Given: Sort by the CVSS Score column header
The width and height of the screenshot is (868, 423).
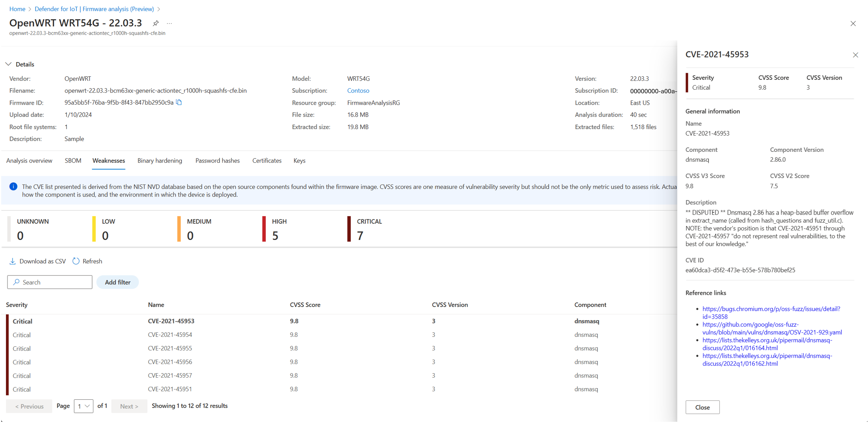Looking at the screenshot, I should (x=305, y=305).
